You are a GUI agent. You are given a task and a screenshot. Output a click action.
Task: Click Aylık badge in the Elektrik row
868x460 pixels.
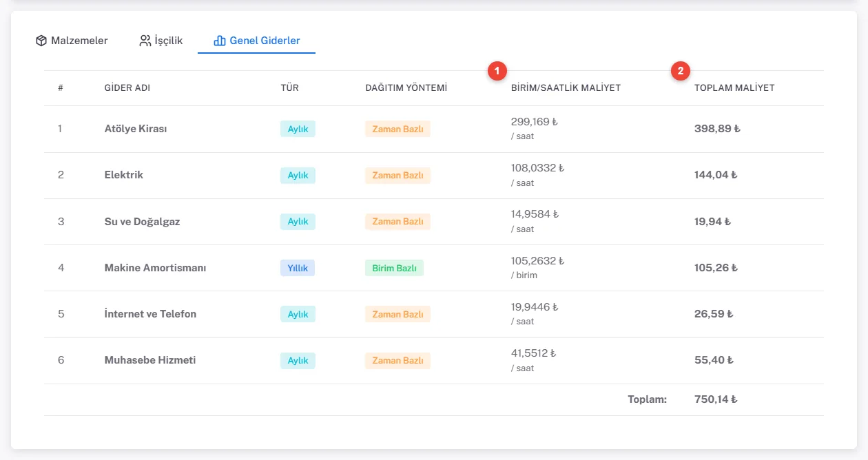[x=298, y=175]
